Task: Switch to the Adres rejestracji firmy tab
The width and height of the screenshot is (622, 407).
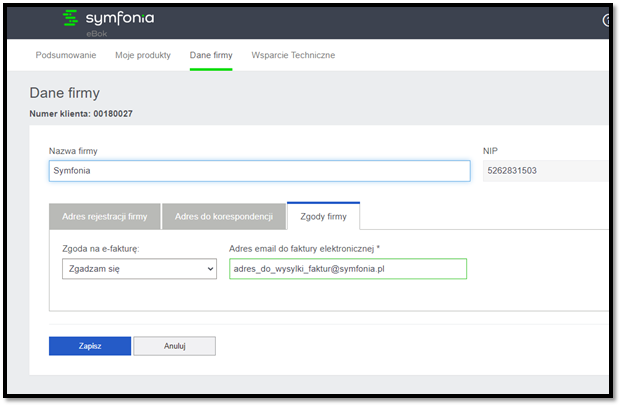Action: [105, 217]
